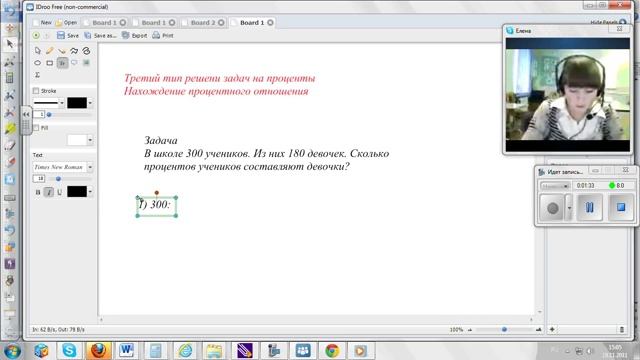Click the Export toolbar button
Viewport: 640px width, 360px height.
[134, 36]
